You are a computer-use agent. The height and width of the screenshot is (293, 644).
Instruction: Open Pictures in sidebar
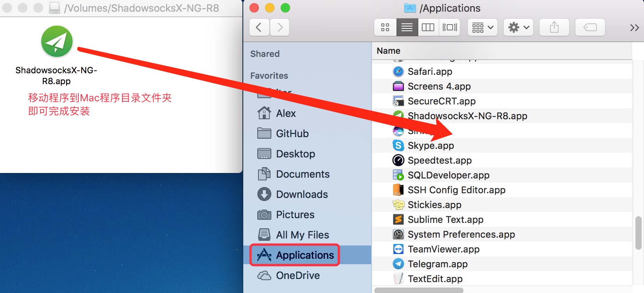pyautogui.click(x=286, y=215)
